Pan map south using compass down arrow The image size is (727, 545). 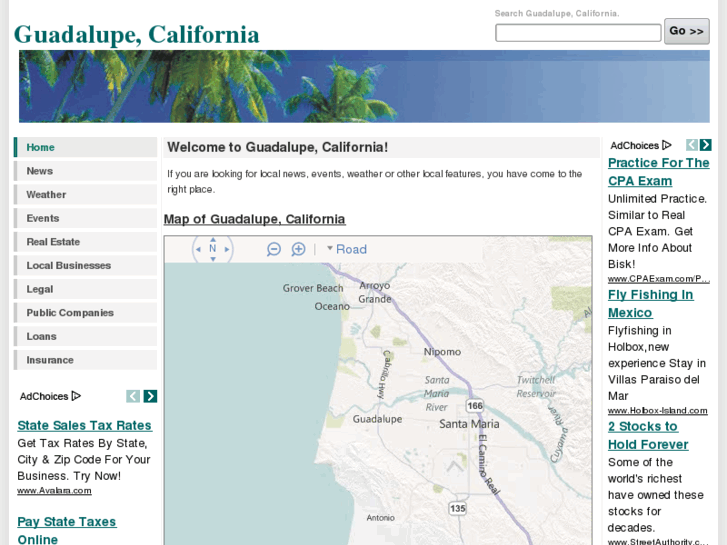pos(212,259)
